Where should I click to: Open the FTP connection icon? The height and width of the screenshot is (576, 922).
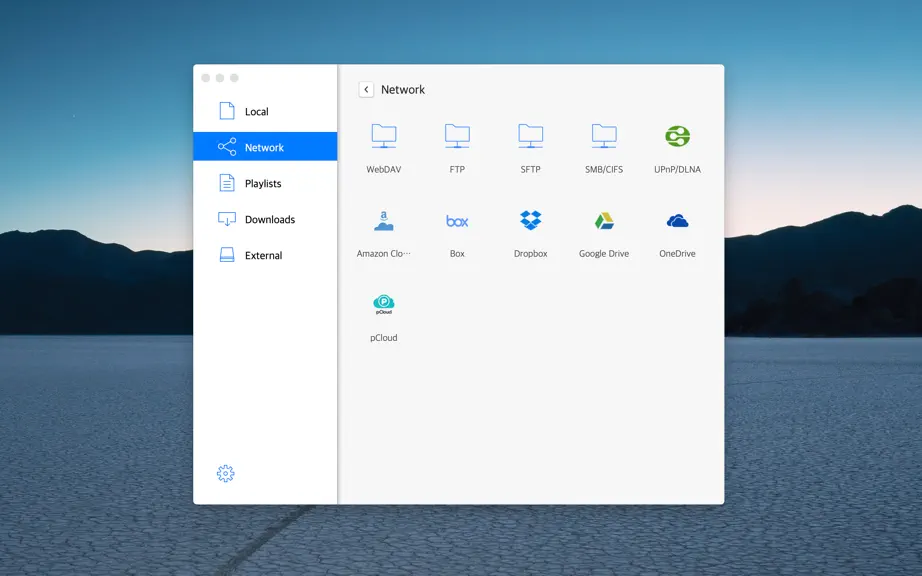pyautogui.click(x=457, y=136)
